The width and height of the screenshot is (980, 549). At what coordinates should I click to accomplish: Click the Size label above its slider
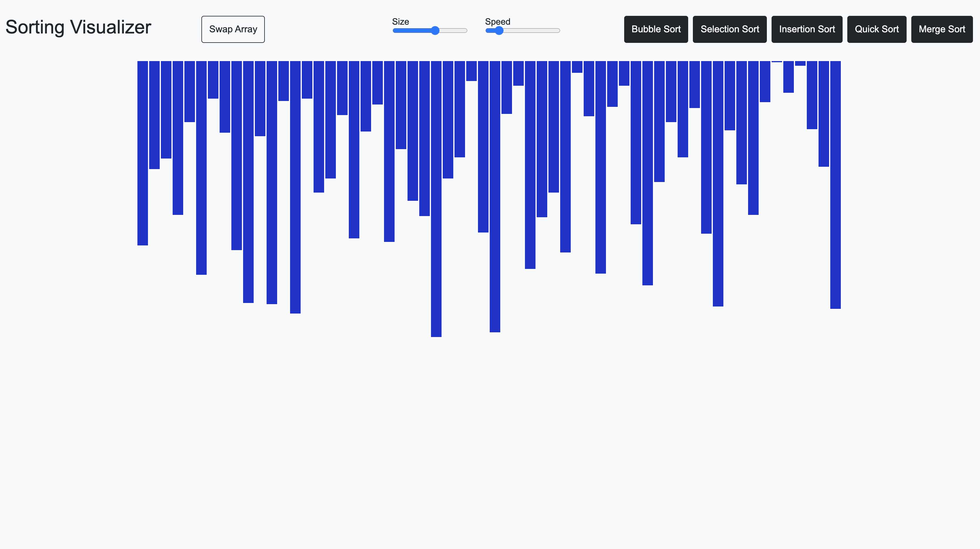coord(400,22)
